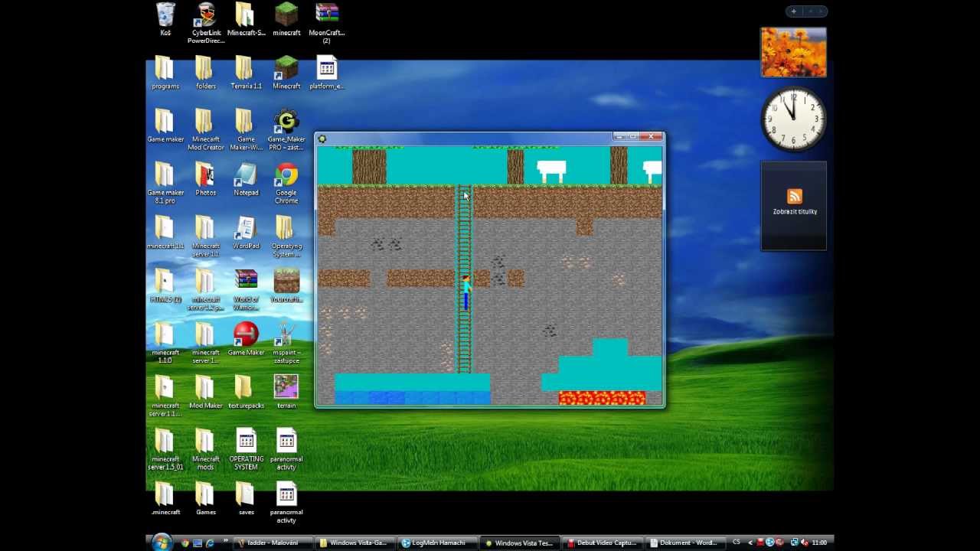Switch to the Dokument - WordPad taskbar button
This screenshot has height=551, width=980.
tap(685, 543)
